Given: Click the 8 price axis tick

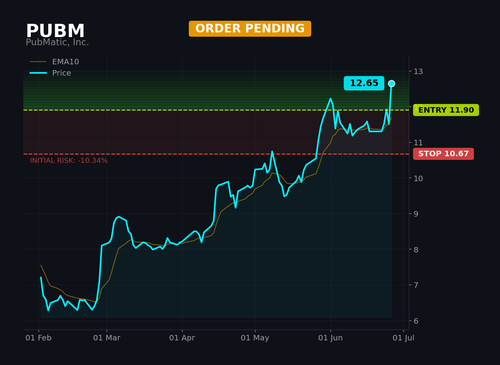Looking at the screenshot, I should (x=416, y=250).
